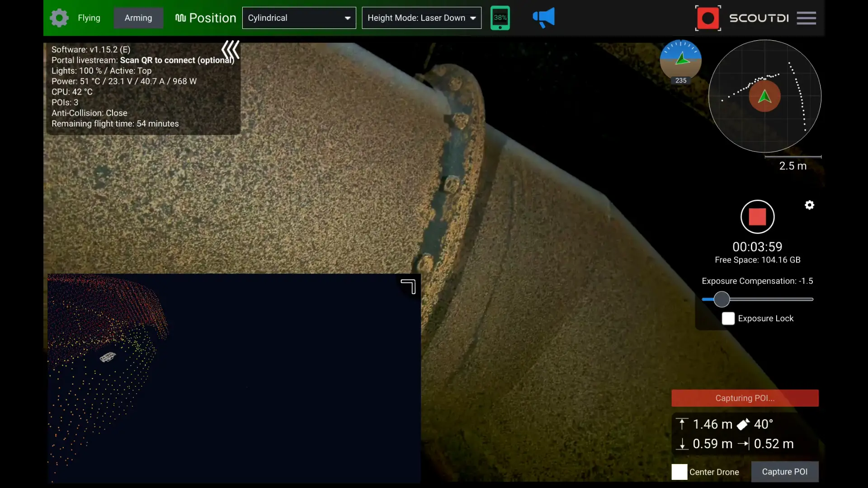868x488 pixels.
Task: Click the blue megaphone announcement icon
Action: pos(544,18)
